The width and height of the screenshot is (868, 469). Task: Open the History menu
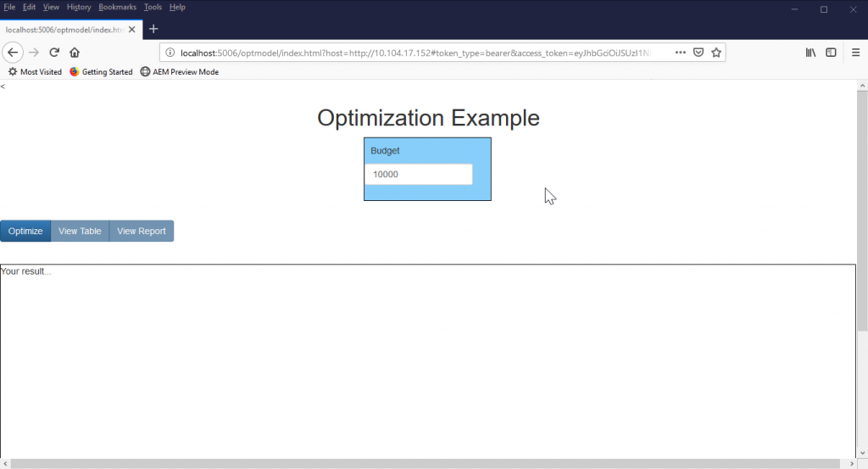79,7
